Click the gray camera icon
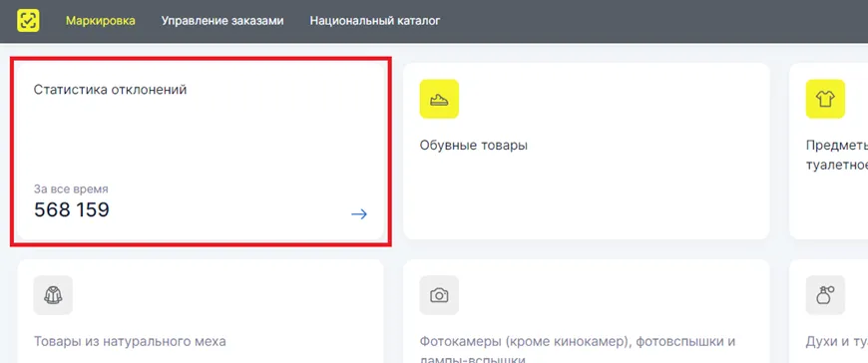The width and height of the screenshot is (868, 363). pyautogui.click(x=439, y=295)
